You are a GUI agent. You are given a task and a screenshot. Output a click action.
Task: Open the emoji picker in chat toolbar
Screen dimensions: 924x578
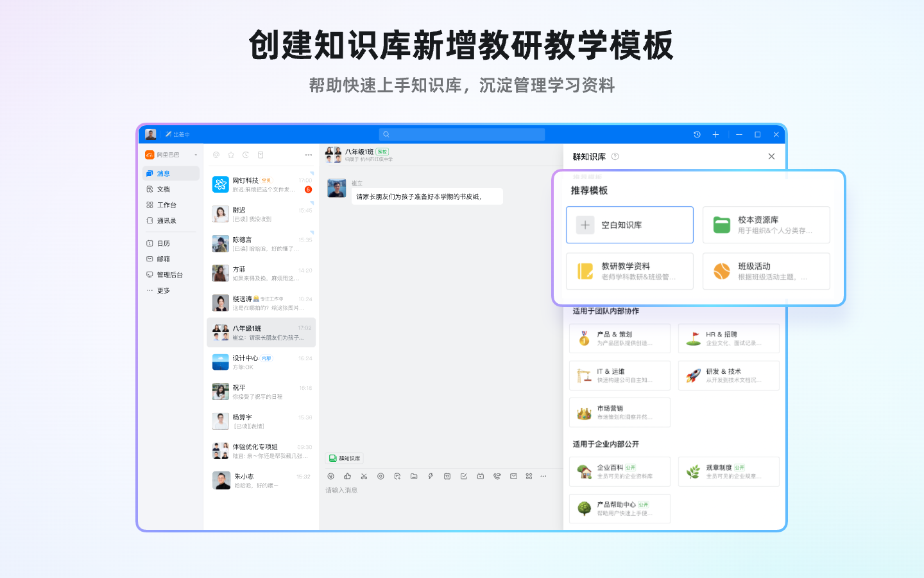(331, 476)
